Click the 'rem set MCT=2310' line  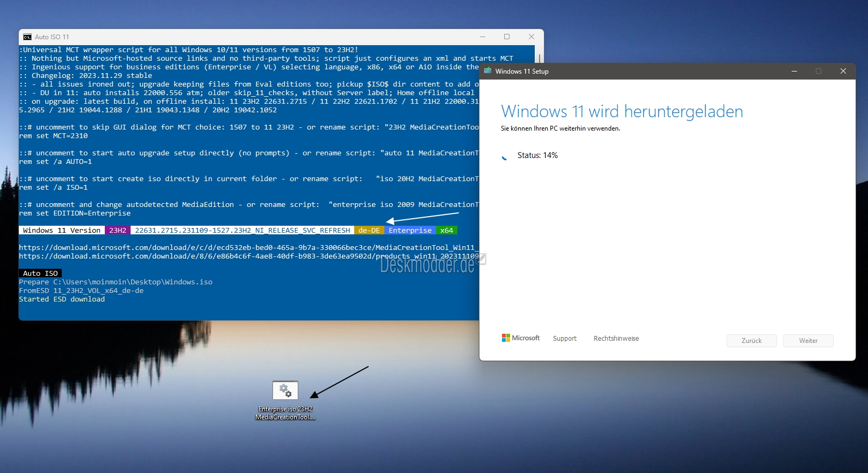coord(53,136)
